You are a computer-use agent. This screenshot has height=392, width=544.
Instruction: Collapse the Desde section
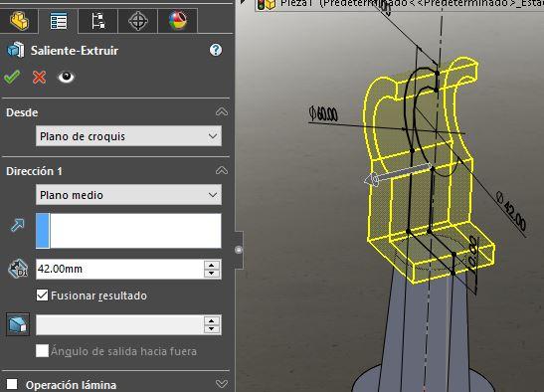222,111
